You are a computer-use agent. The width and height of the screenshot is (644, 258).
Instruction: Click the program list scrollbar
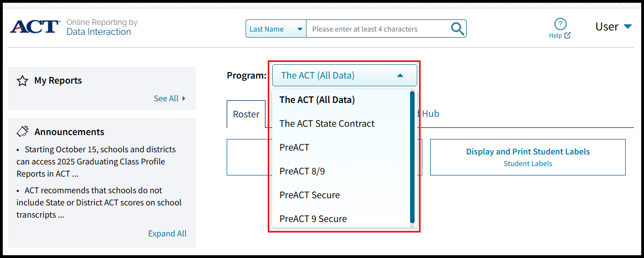point(412,158)
